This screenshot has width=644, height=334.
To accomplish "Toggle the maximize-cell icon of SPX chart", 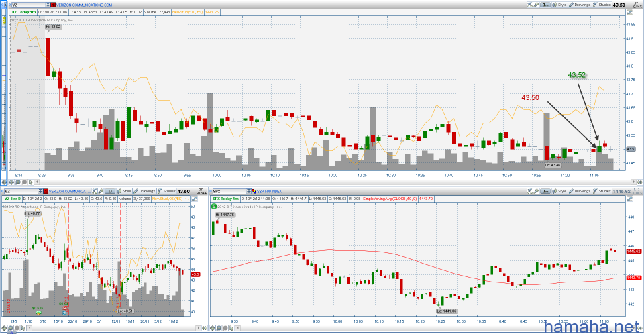I will (x=630, y=199).
